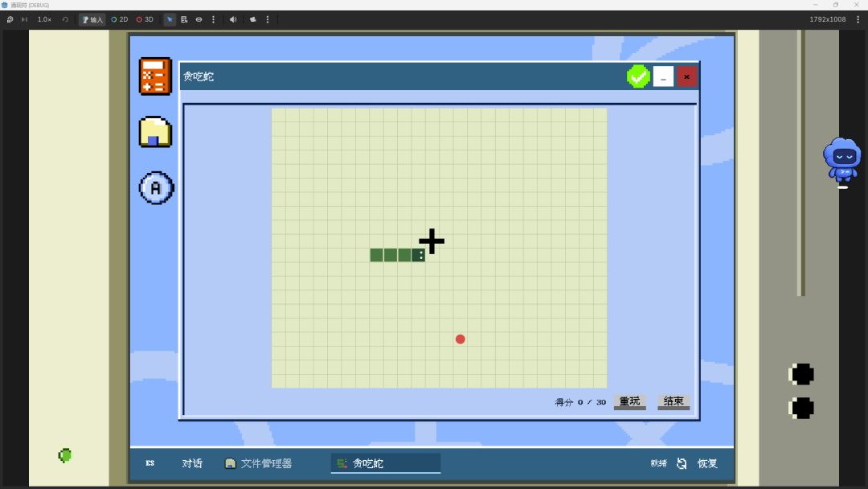Click the green checkmark in the 贪吃蛇 title bar
The image size is (868, 489).
pyautogui.click(x=638, y=76)
